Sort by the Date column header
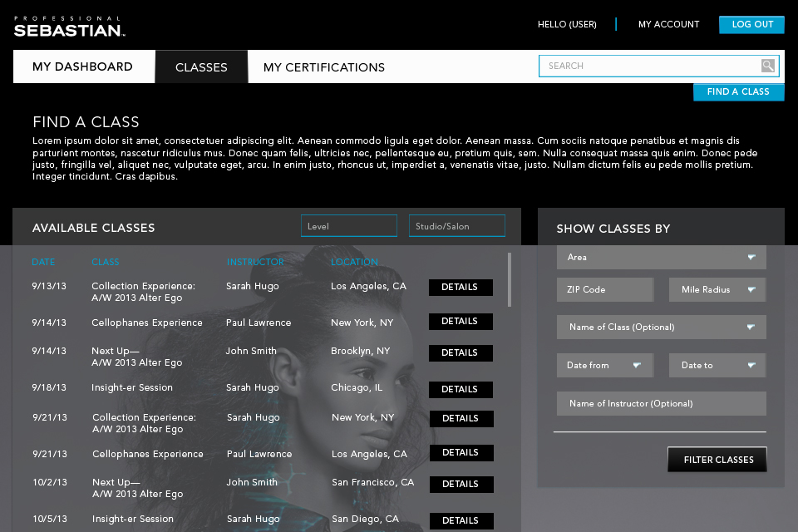 click(x=43, y=262)
